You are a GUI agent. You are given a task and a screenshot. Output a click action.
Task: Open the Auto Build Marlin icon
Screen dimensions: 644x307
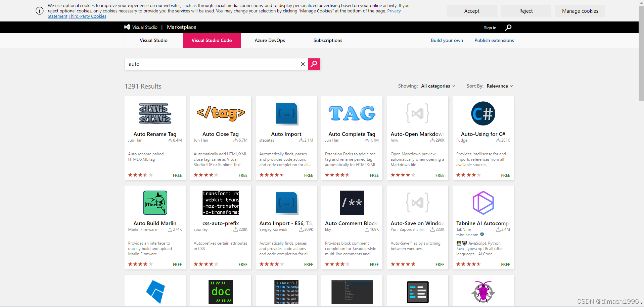155,203
